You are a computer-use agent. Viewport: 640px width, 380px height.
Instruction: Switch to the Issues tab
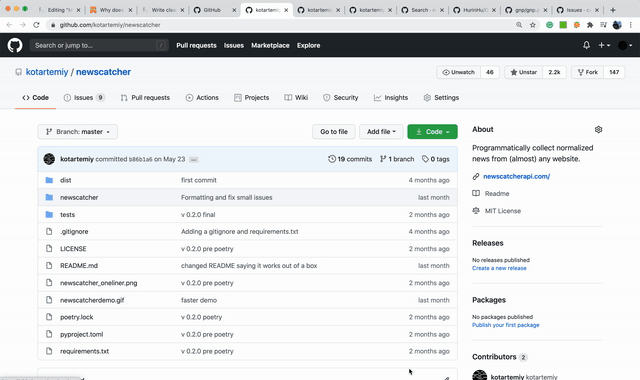(84, 98)
